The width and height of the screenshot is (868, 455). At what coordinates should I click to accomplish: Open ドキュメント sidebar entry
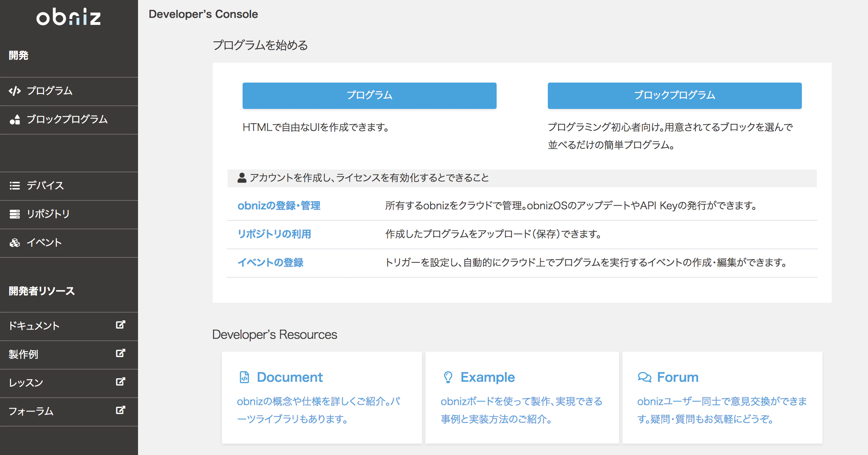(69, 326)
